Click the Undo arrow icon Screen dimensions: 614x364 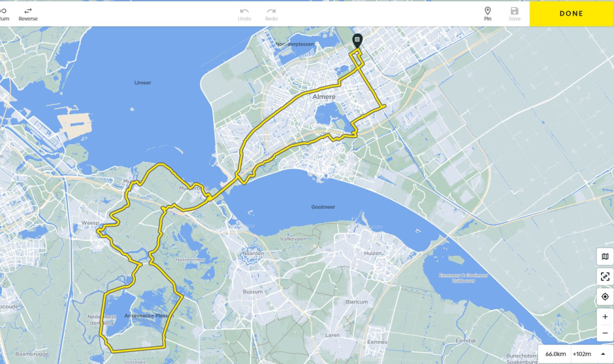tap(244, 11)
